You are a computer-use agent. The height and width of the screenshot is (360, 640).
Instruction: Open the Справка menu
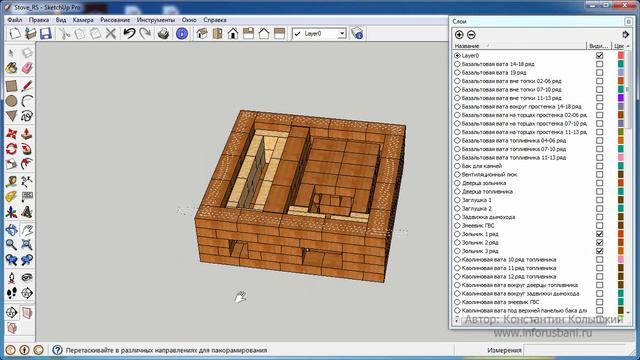(x=215, y=20)
